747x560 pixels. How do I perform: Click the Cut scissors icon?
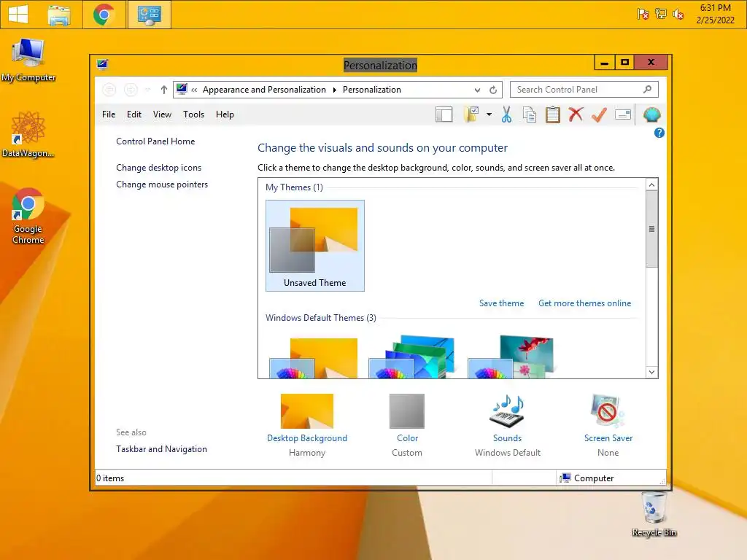pos(506,114)
